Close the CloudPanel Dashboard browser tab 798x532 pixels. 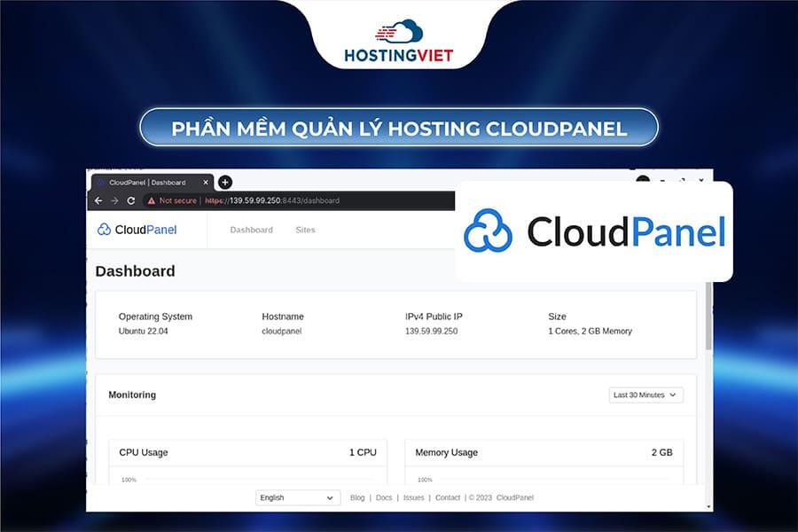[x=205, y=182]
